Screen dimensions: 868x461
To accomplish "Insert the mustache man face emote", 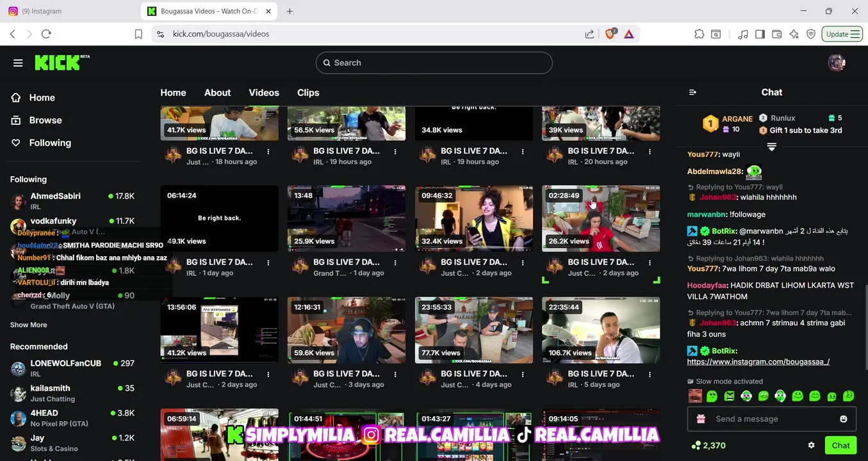I will coord(695,396).
